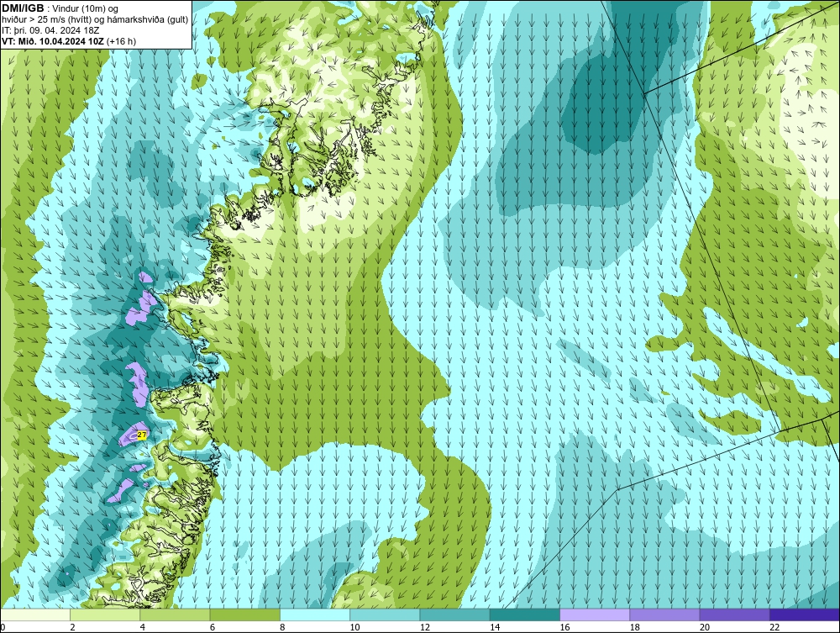This screenshot has width=840, height=633.
Task: Select the 12-14 m/s teal swatch
Action: coord(454,615)
